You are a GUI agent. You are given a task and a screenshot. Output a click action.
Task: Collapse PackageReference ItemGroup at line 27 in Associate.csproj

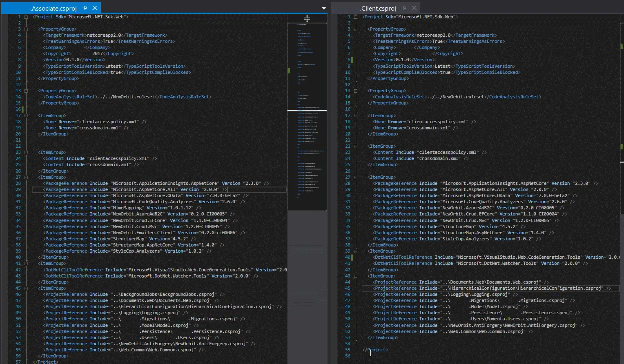(26, 178)
